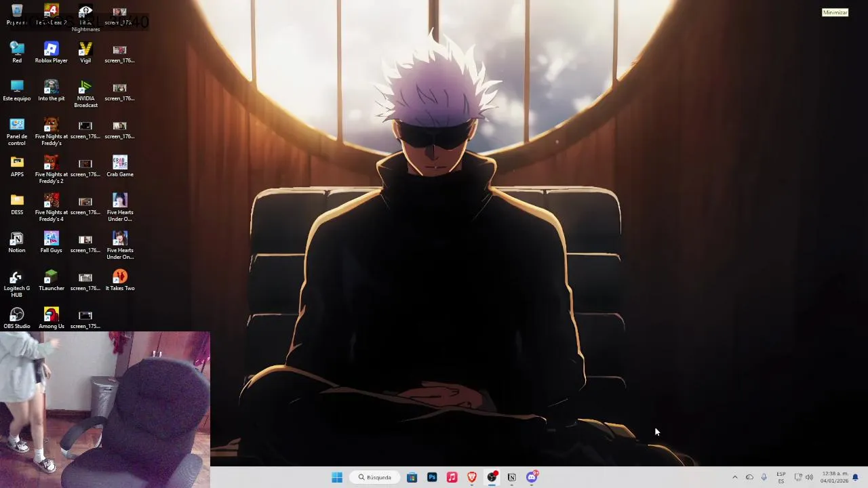868x488 pixels.
Task: Launch Into the pit game
Action: (x=52, y=91)
